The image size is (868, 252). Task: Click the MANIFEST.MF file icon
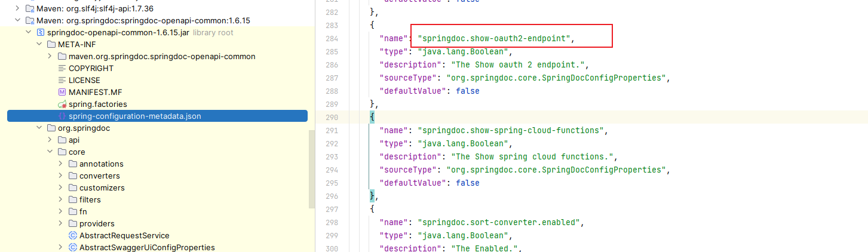62,92
